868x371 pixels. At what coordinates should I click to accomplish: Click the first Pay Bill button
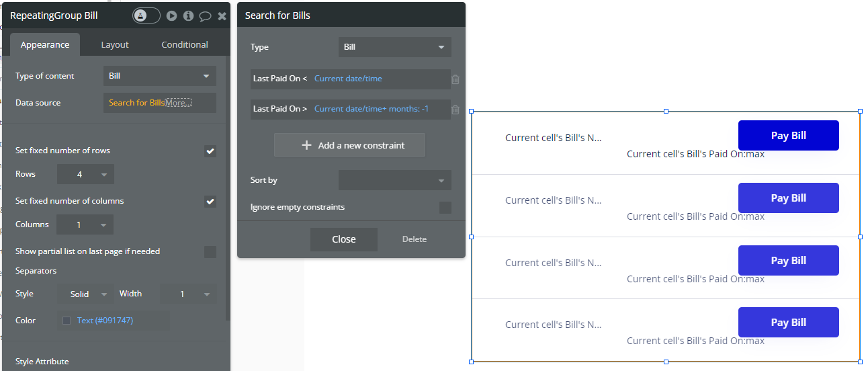tap(788, 136)
